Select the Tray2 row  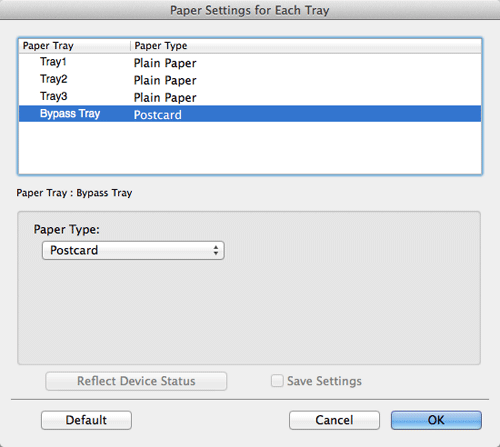(250, 80)
